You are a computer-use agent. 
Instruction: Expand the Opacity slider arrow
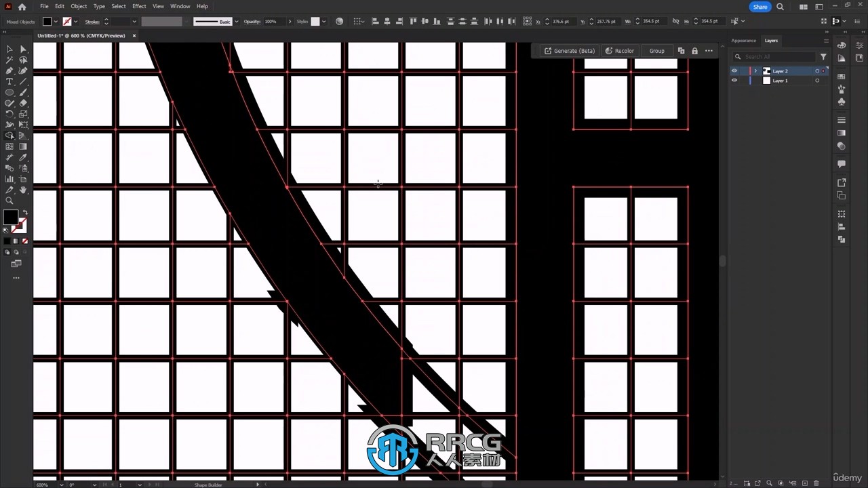click(290, 22)
